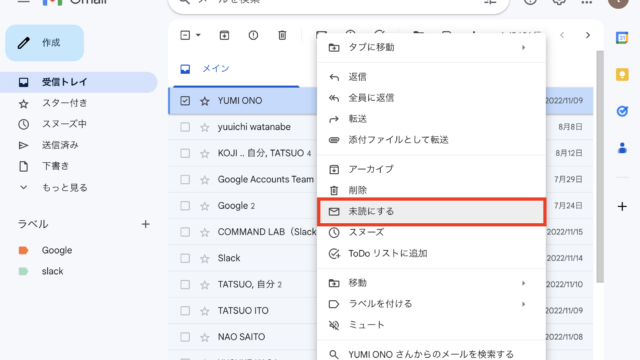Check the KOJI email thread checkbox

coord(185,153)
